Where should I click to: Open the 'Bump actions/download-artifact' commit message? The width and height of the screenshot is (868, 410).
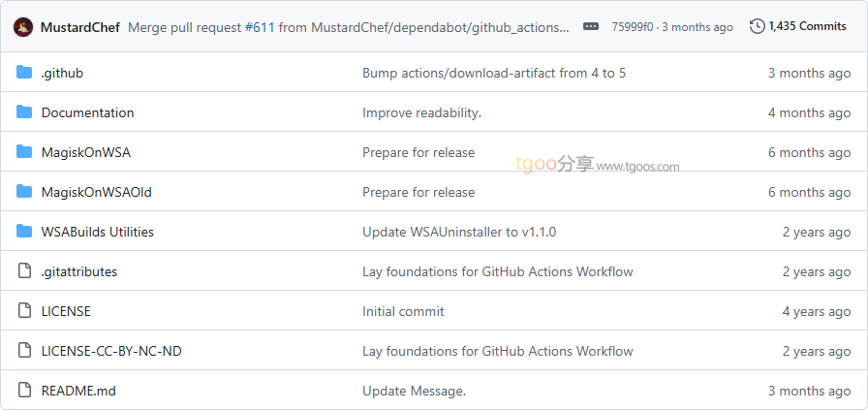493,73
